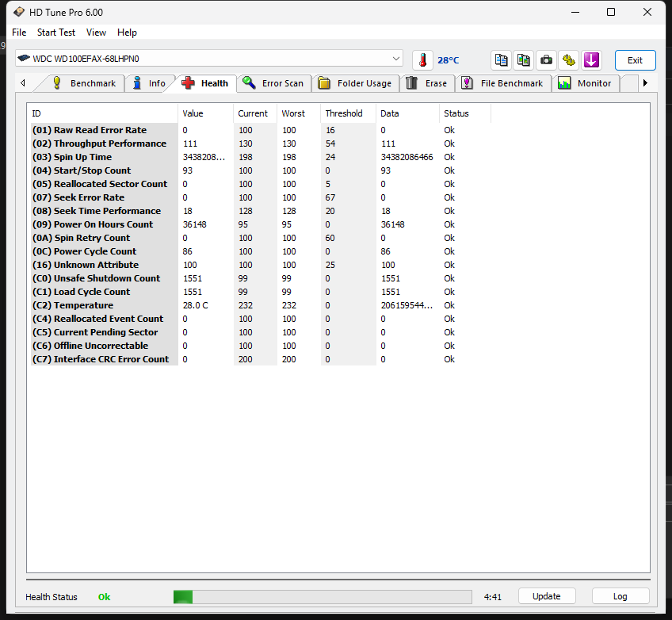Click the 28°C temperature readout
672x620 pixels.
[x=449, y=60]
